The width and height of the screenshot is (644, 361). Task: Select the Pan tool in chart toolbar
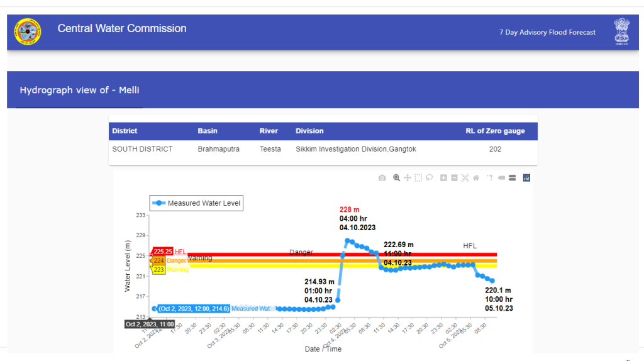(x=408, y=178)
